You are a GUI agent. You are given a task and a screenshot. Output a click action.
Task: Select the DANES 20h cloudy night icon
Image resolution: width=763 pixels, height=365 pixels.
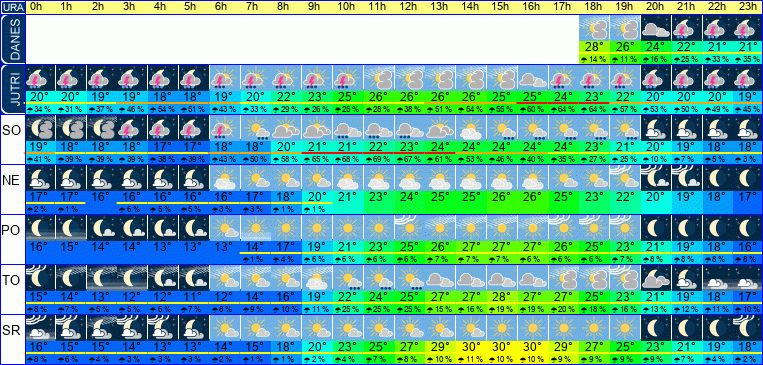tap(655, 29)
